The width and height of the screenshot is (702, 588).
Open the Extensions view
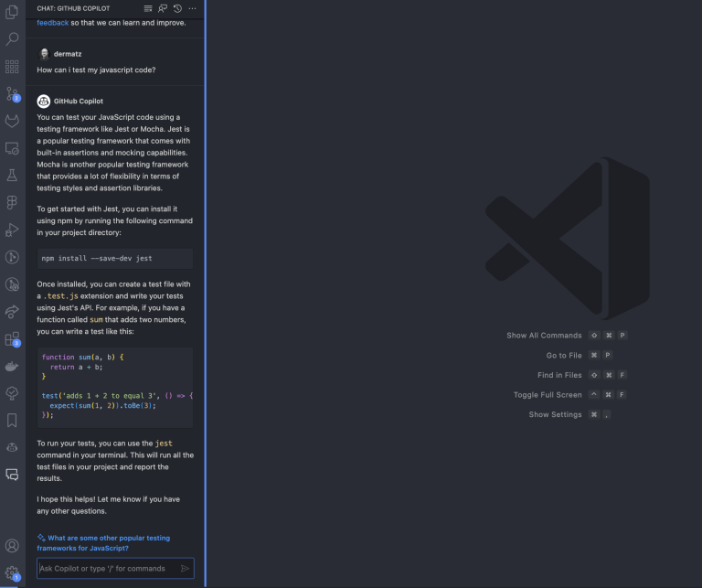click(x=12, y=339)
